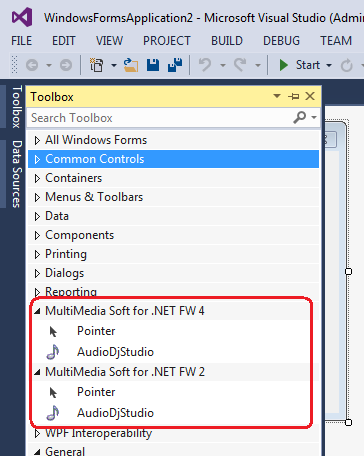The width and height of the screenshot is (364, 456).
Task: Expand the All Windows Forms group
Action: [x=37, y=140]
